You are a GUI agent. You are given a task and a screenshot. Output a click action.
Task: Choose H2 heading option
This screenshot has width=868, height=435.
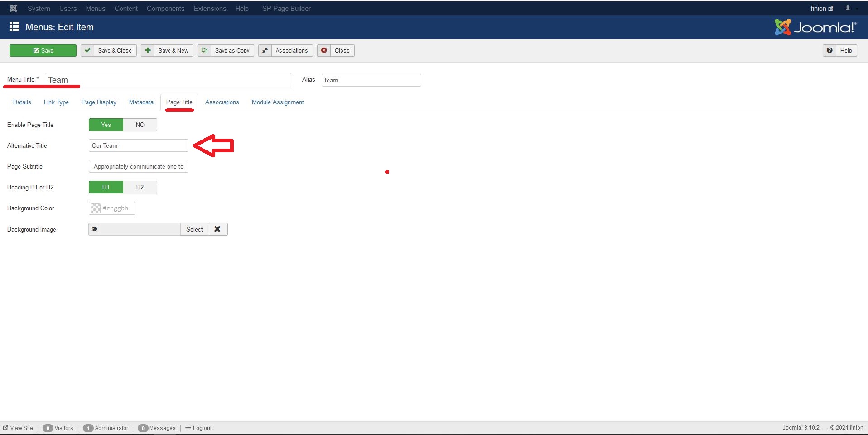coord(140,187)
